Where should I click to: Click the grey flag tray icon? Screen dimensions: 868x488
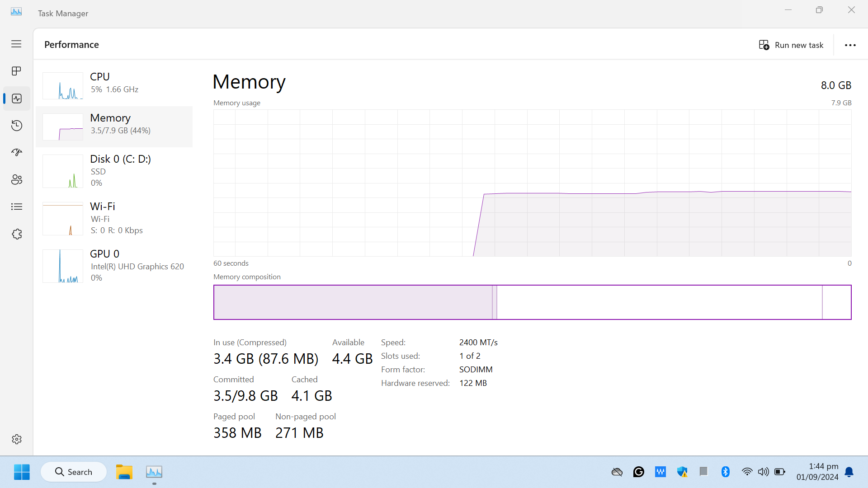[703, 472]
